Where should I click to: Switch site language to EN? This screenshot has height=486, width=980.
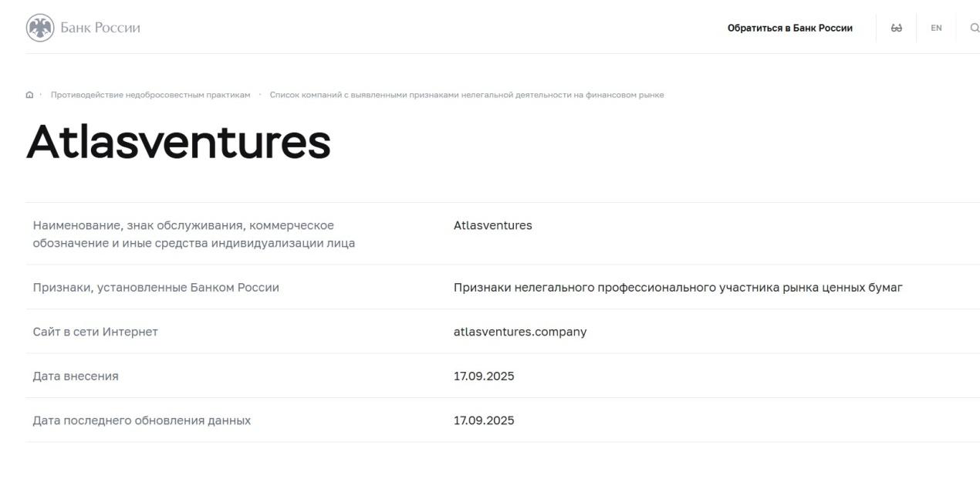[x=936, y=28]
